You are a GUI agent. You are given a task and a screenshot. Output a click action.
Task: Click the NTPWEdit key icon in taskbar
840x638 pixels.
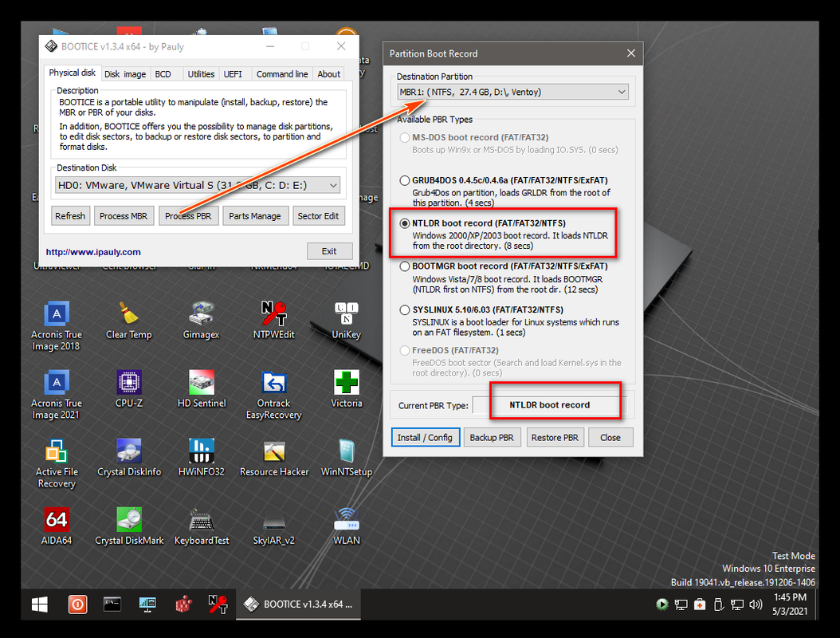click(x=218, y=605)
